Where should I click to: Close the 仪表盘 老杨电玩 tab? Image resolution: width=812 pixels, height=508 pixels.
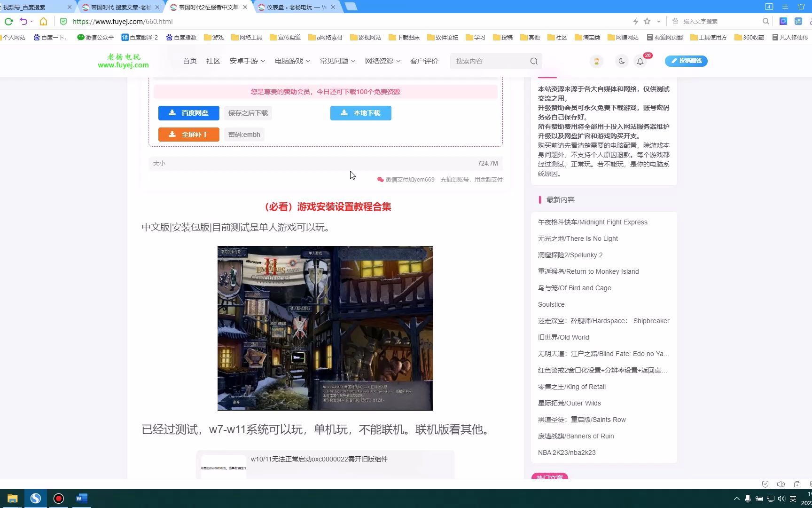click(x=333, y=7)
